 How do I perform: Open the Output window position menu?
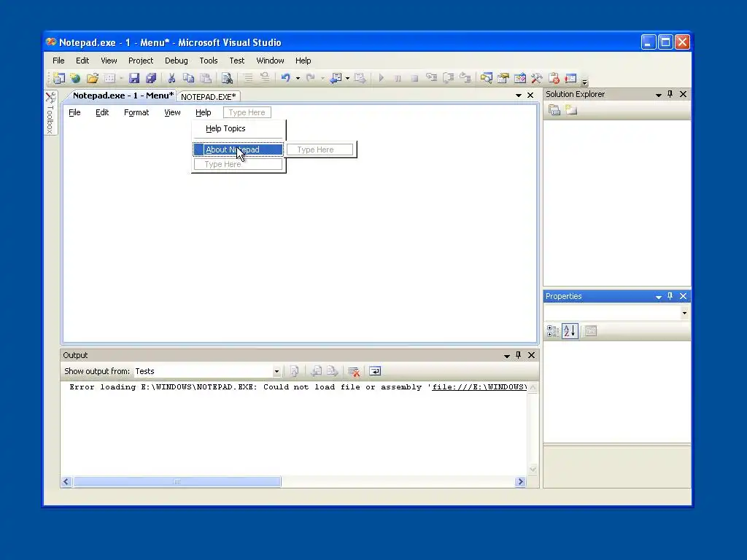507,356
